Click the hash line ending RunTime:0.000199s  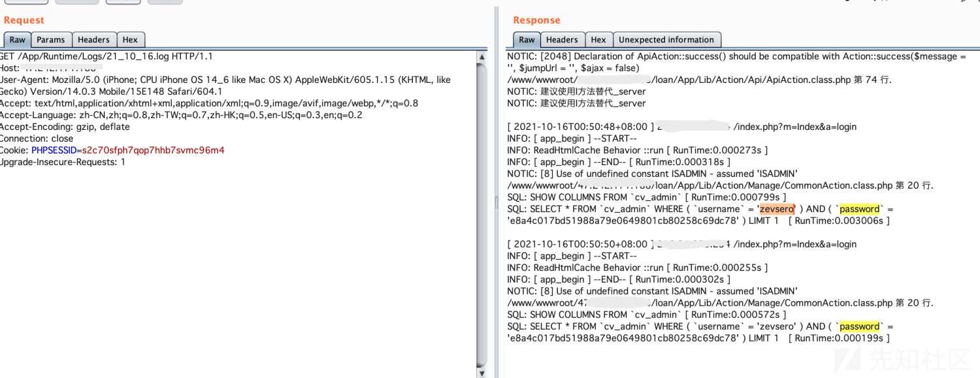[x=698, y=338]
